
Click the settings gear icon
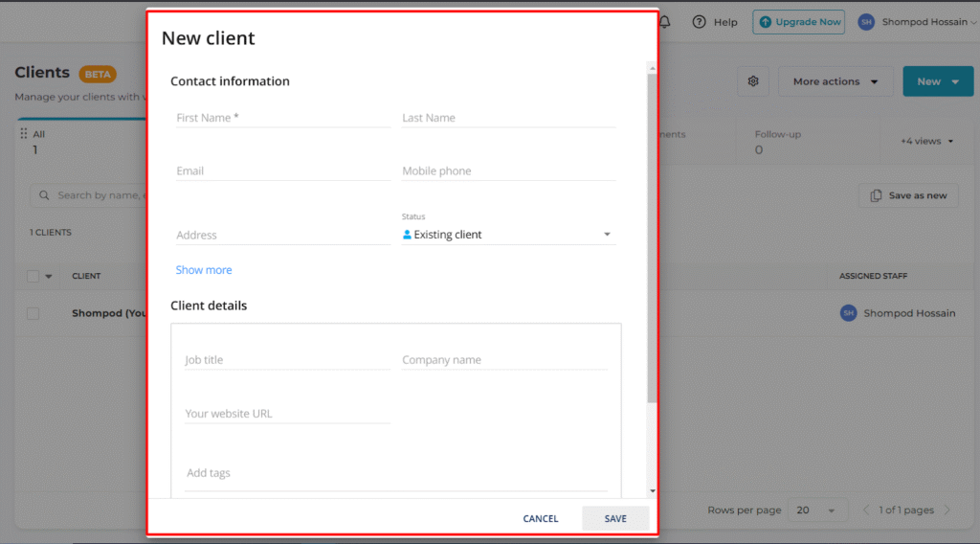tap(753, 81)
